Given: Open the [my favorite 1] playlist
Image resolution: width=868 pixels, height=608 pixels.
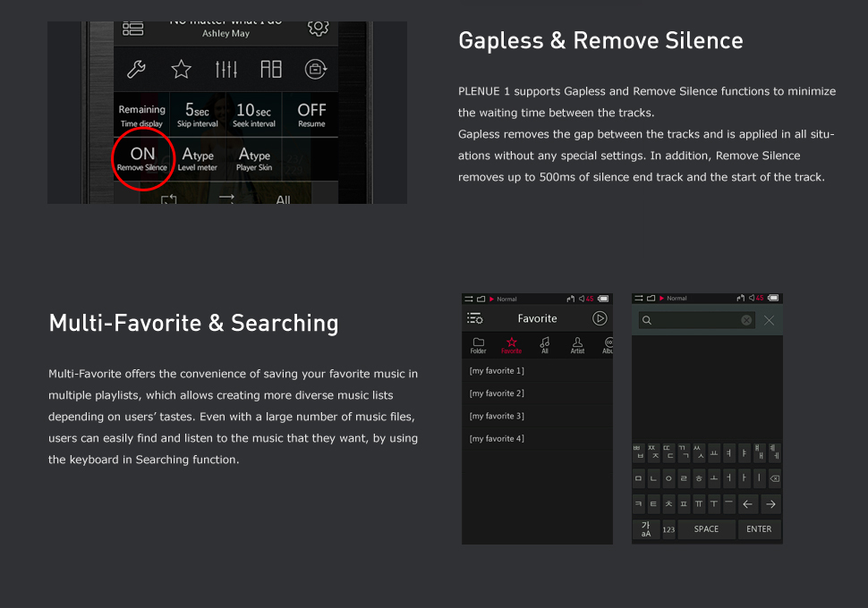Looking at the screenshot, I should (x=537, y=371).
